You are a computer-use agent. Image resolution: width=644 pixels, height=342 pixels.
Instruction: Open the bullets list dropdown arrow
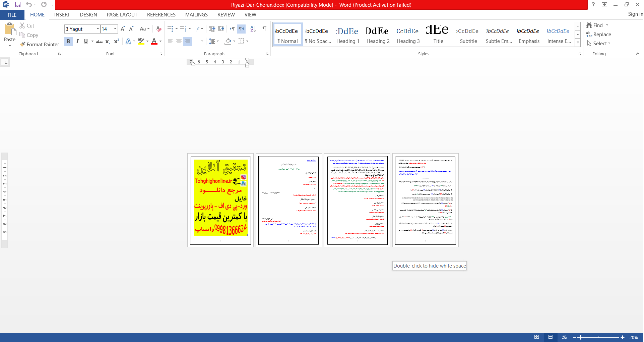pyautogui.click(x=177, y=29)
